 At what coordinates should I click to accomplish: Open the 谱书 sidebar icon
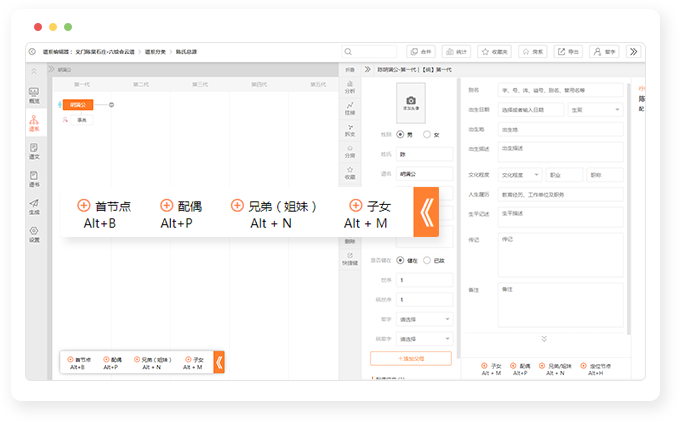(x=35, y=179)
